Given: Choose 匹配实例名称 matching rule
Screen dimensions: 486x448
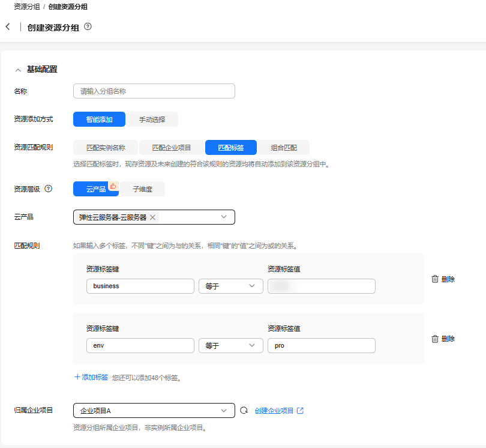Looking at the screenshot, I should tap(106, 148).
